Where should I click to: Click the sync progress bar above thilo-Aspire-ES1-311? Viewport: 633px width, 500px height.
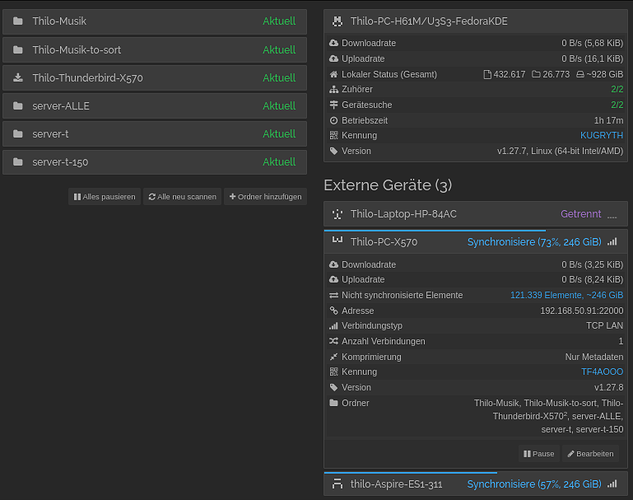[411, 473]
